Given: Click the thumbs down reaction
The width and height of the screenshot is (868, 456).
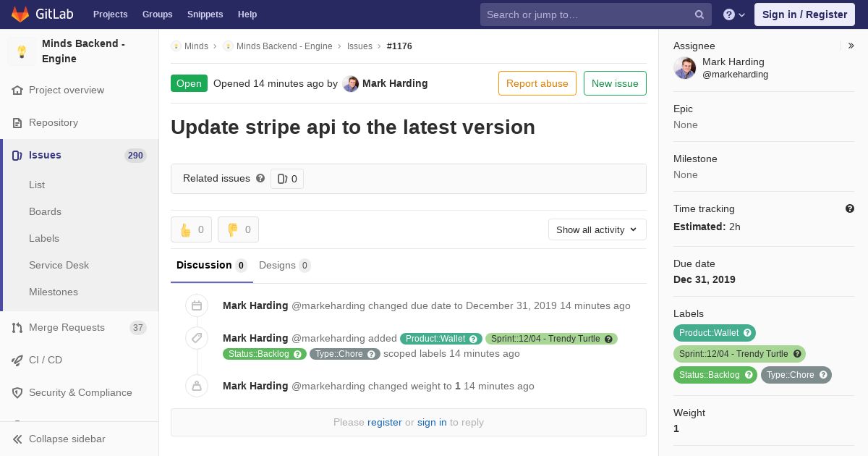Looking at the screenshot, I should [238, 229].
